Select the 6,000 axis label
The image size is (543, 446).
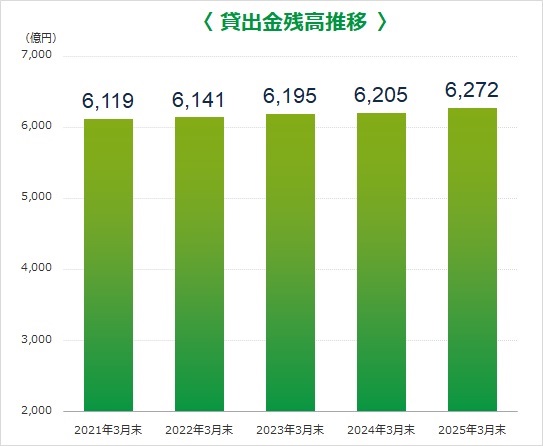point(36,125)
